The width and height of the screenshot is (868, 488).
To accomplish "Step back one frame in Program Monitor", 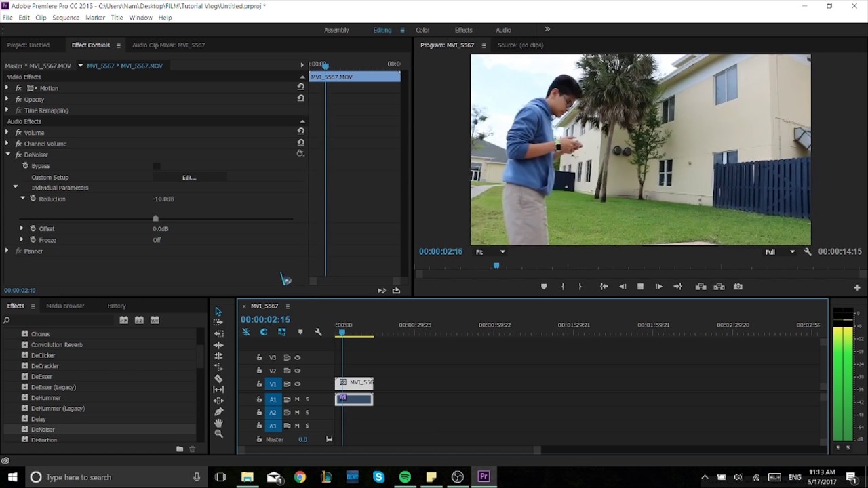I will [623, 287].
